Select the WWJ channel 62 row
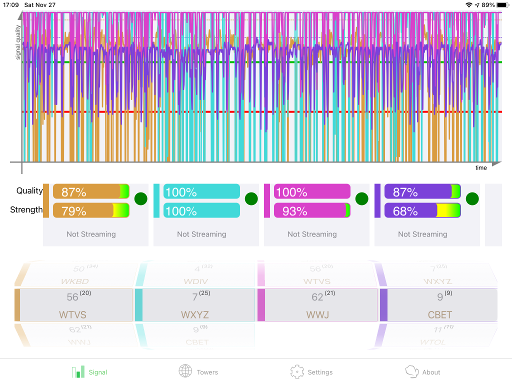 click(x=318, y=305)
